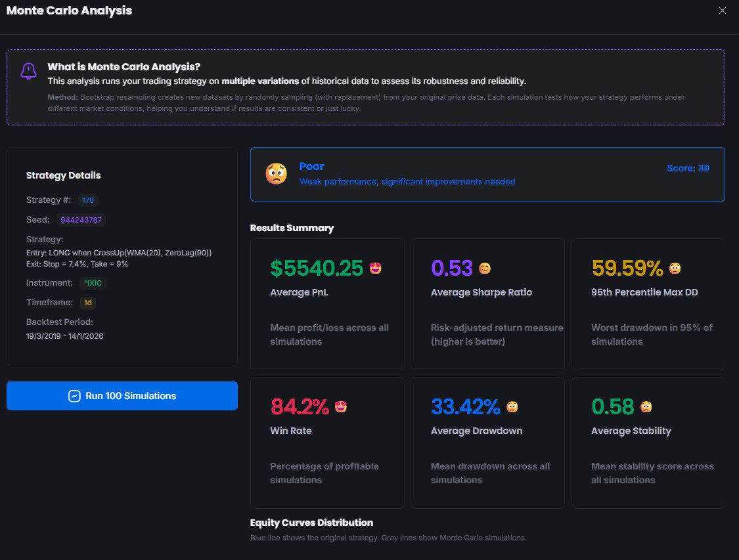Click the Score: 39 label
Image resolution: width=739 pixels, height=560 pixels.
coord(688,168)
